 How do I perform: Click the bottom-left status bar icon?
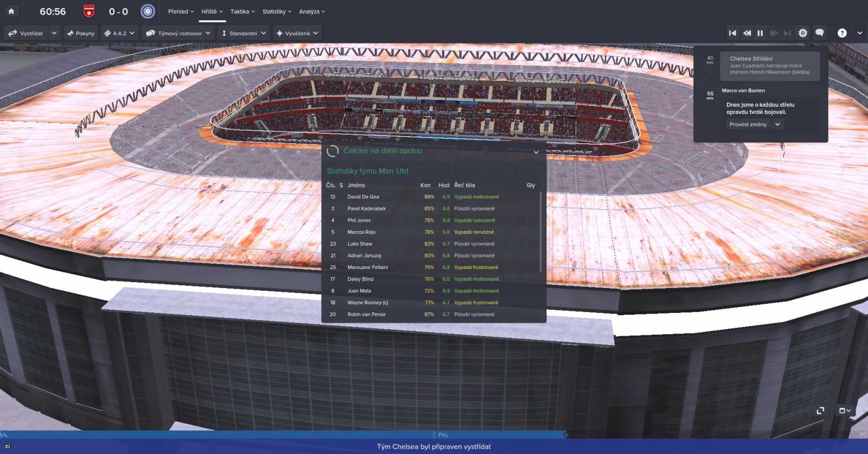click(x=8, y=447)
